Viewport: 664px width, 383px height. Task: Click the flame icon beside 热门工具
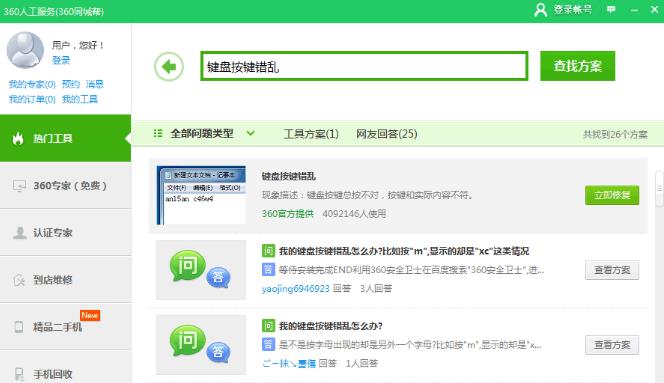point(18,139)
